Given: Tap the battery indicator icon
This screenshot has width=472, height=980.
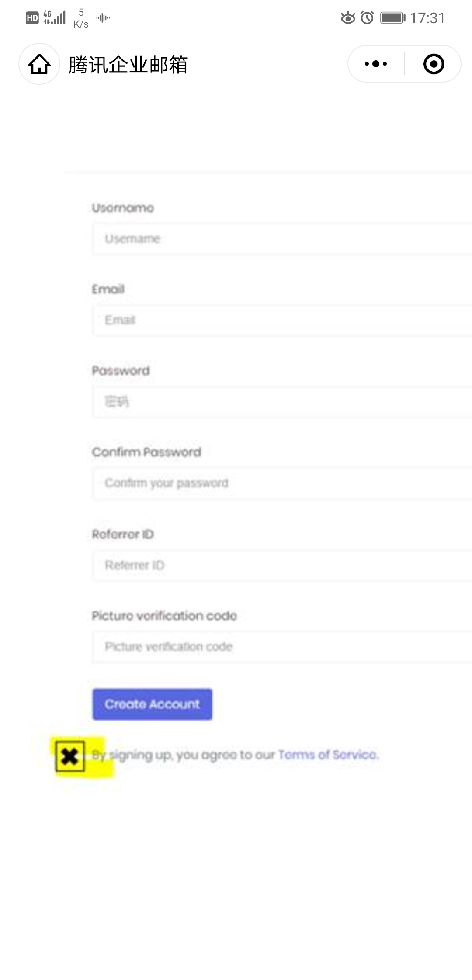Looking at the screenshot, I should tap(393, 18).
